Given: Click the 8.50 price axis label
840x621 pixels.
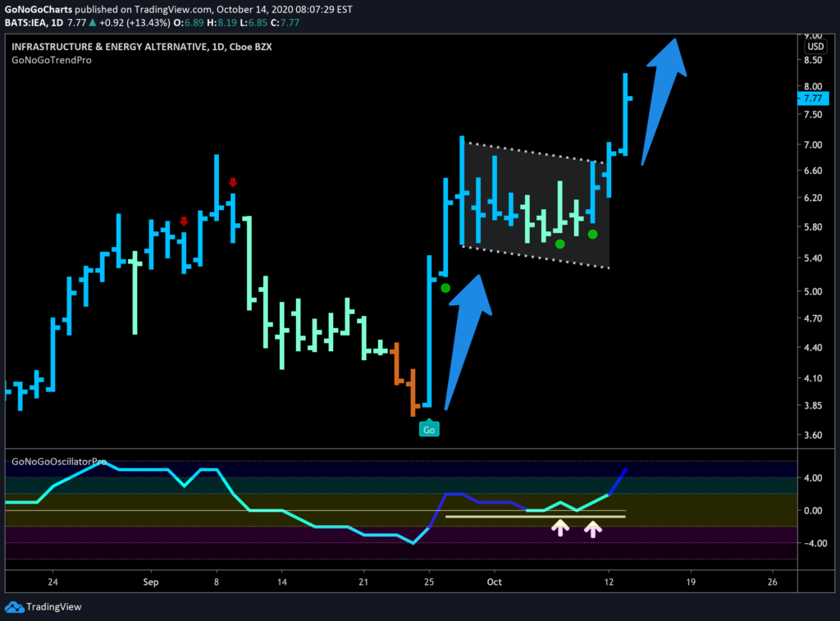Looking at the screenshot, I should pos(813,60).
